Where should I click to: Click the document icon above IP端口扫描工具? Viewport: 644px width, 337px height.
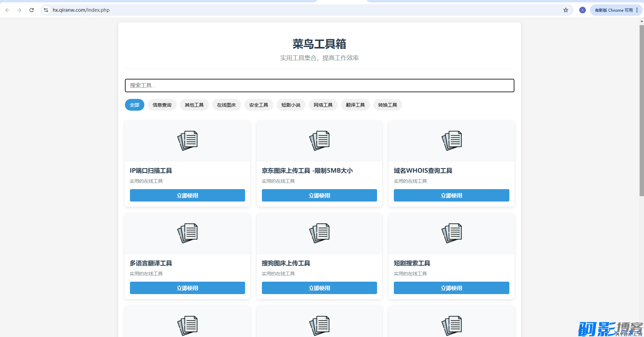(187, 141)
